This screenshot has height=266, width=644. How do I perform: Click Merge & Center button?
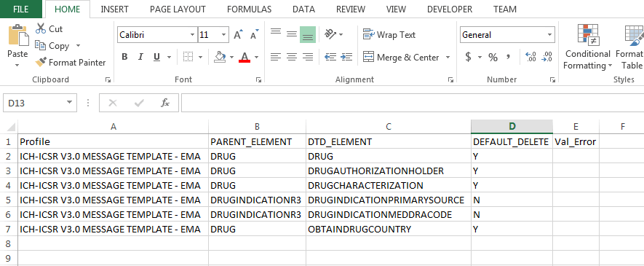401,57
